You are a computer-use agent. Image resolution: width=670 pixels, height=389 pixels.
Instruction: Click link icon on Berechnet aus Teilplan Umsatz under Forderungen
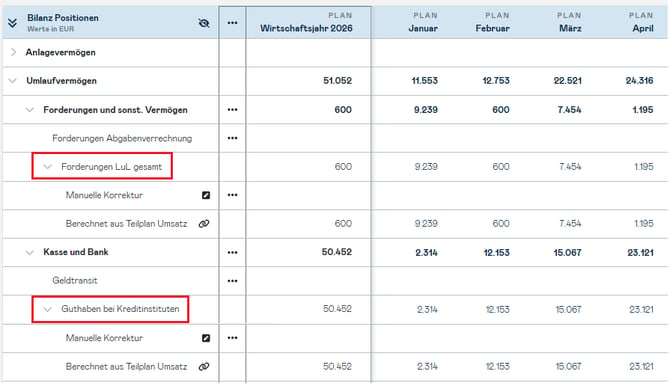point(204,224)
